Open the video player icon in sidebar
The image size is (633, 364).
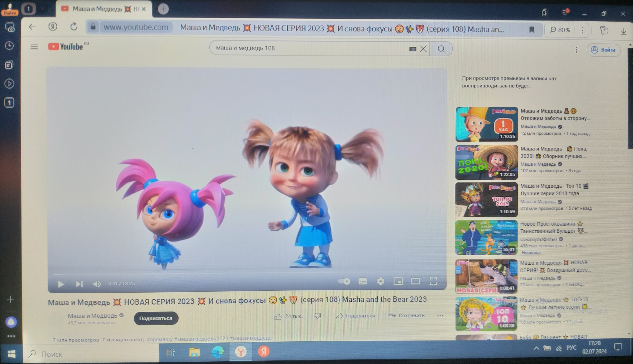click(x=9, y=84)
